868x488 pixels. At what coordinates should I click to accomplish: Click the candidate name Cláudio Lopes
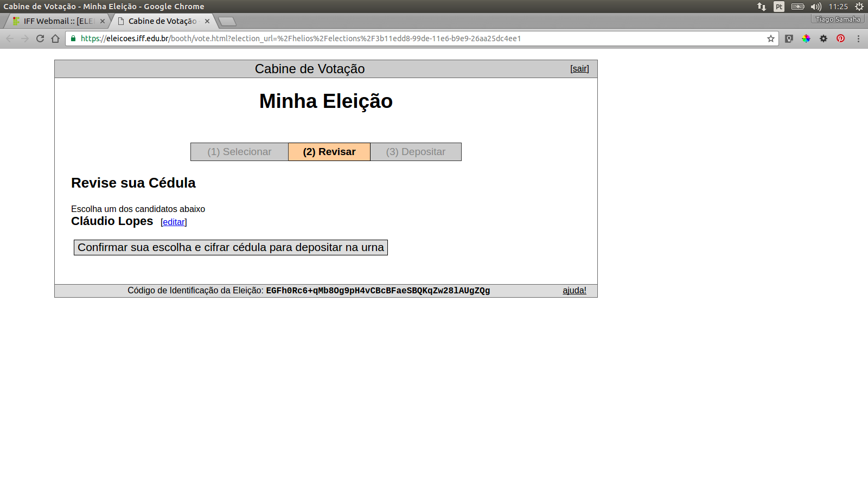click(112, 221)
